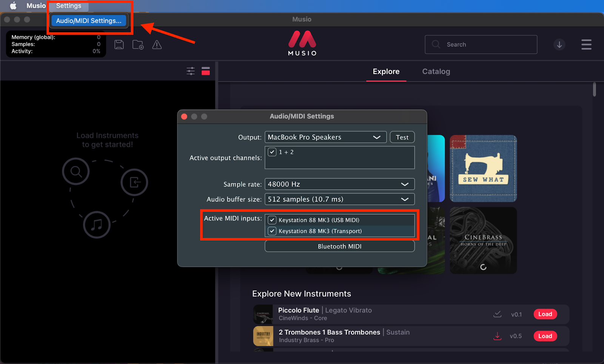
Task: Load the Piccolo Flute instrument
Action: [545, 314]
